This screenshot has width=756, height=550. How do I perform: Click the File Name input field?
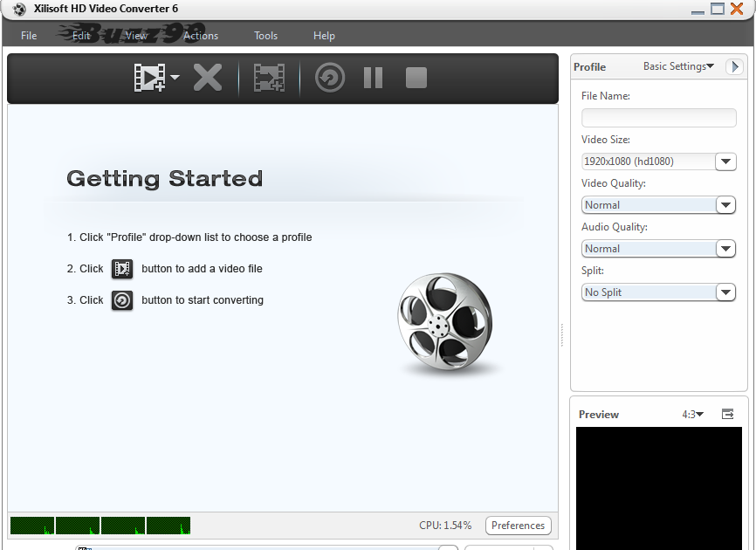[x=658, y=118]
